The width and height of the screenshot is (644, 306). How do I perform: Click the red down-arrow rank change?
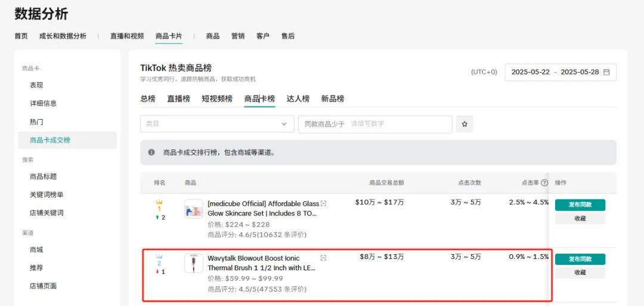click(x=157, y=271)
